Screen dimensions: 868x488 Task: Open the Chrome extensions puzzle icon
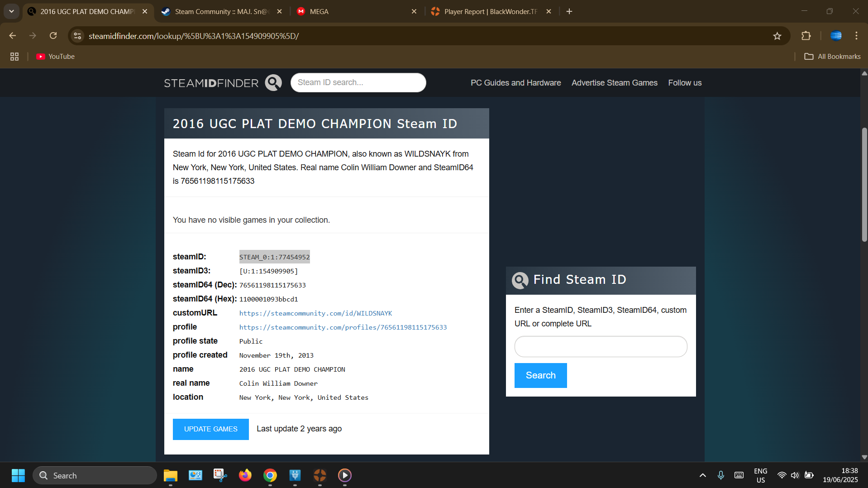coord(806,36)
